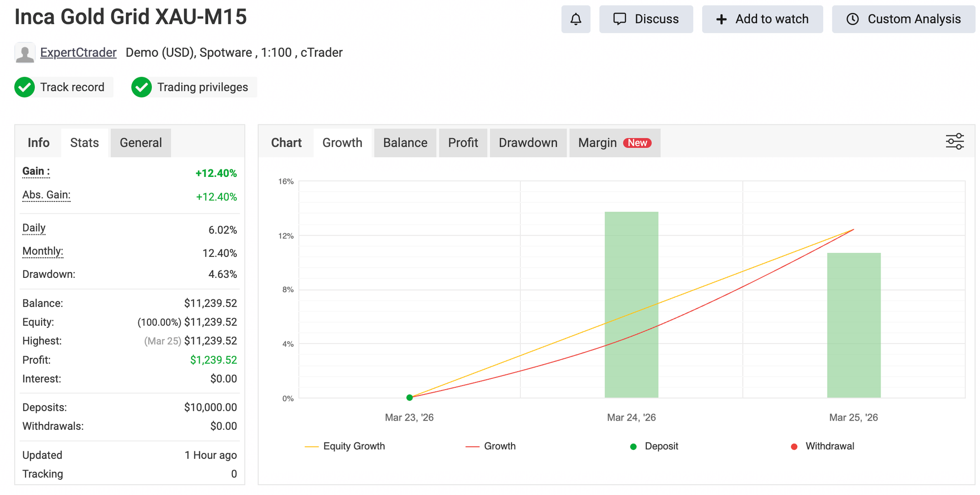Click the ExpertCtrader user avatar
This screenshot has width=980, height=495.
pyautogui.click(x=24, y=53)
